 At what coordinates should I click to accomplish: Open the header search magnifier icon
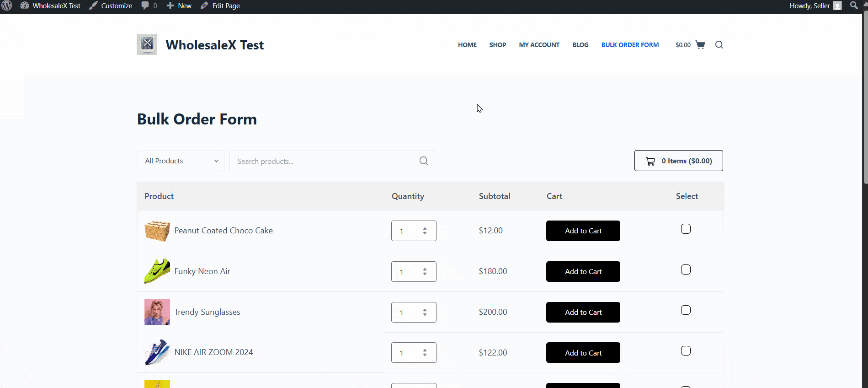click(719, 45)
